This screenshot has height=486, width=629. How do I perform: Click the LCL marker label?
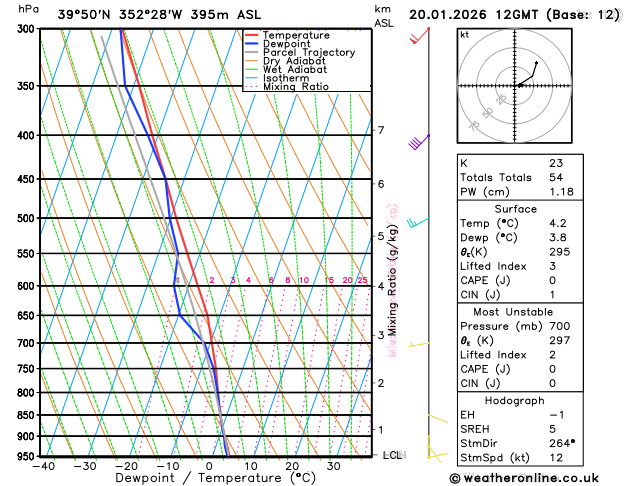coord(394,455)
